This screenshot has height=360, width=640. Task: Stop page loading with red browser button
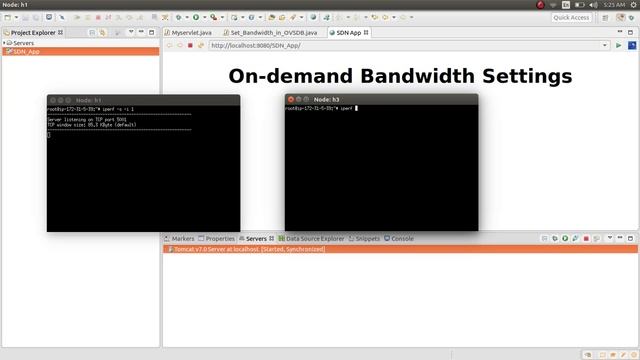point(190,45)
